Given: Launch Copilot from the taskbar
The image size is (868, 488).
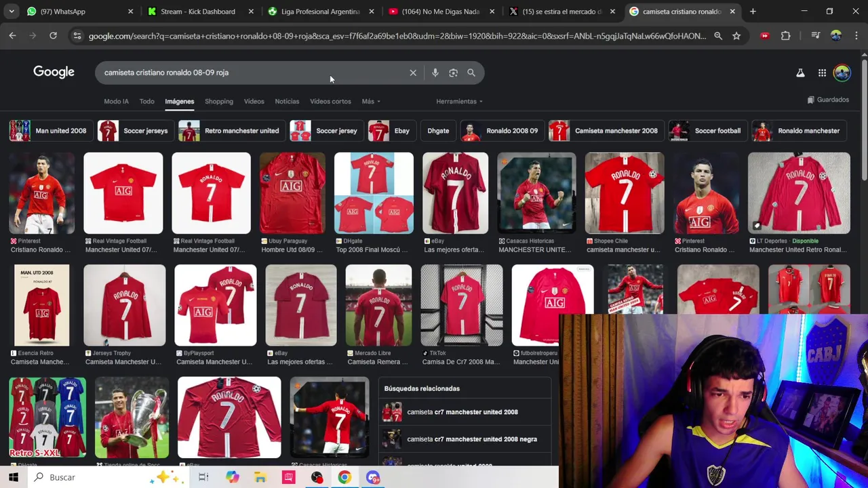Looking at the screenshot, I should coord(232,477).
